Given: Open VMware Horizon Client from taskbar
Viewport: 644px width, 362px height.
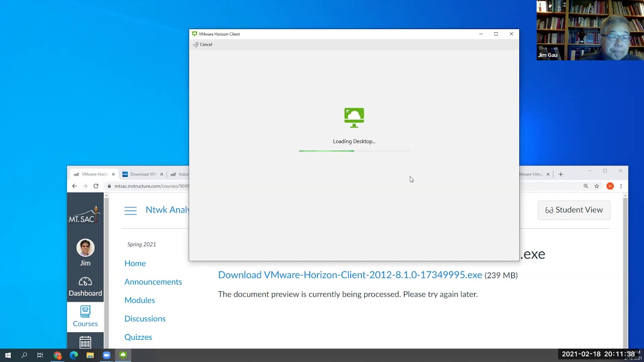Looking at the screenshot, I should pyautogui.click(x=123, y=355).
